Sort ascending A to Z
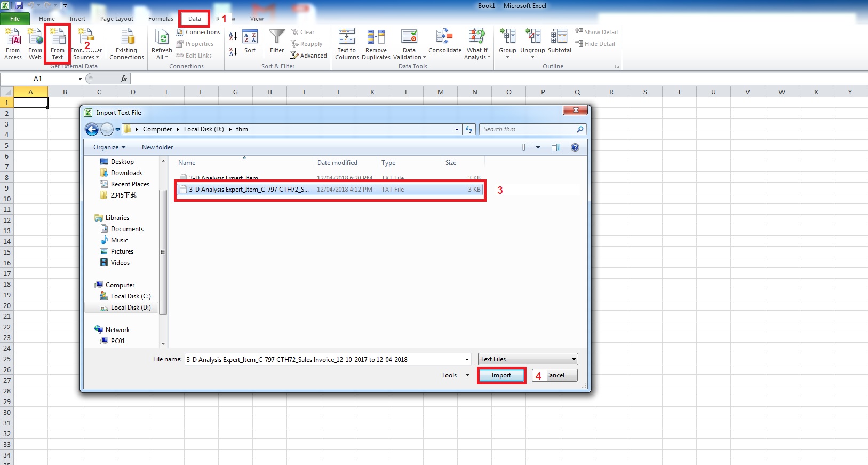 (233, 36)
